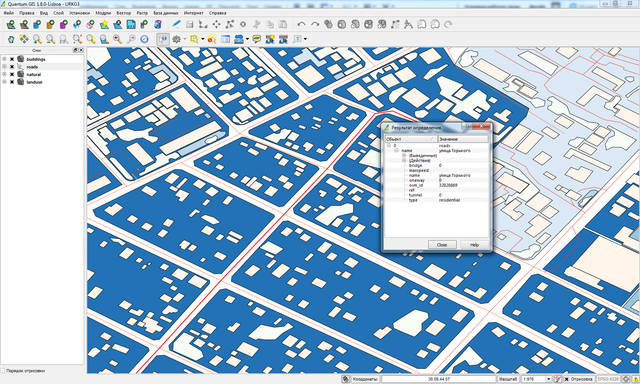Toggle visibility of the buildings layer

pyautogui.click(x=12, y=59)
